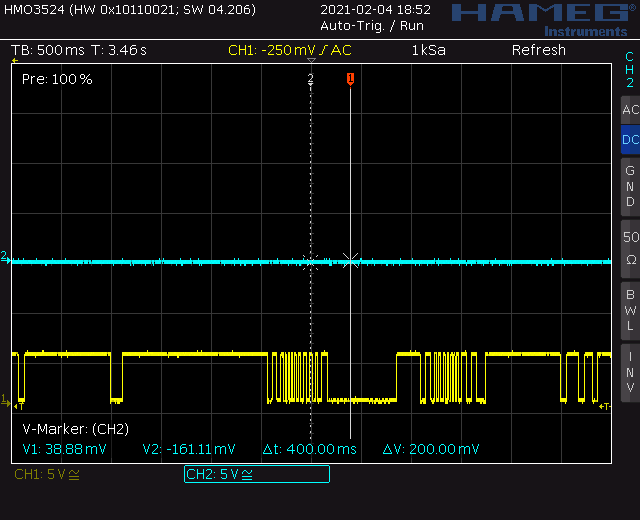
Task: Toggle the 50 Ω input impedance
Action: (x=630, y=249)
